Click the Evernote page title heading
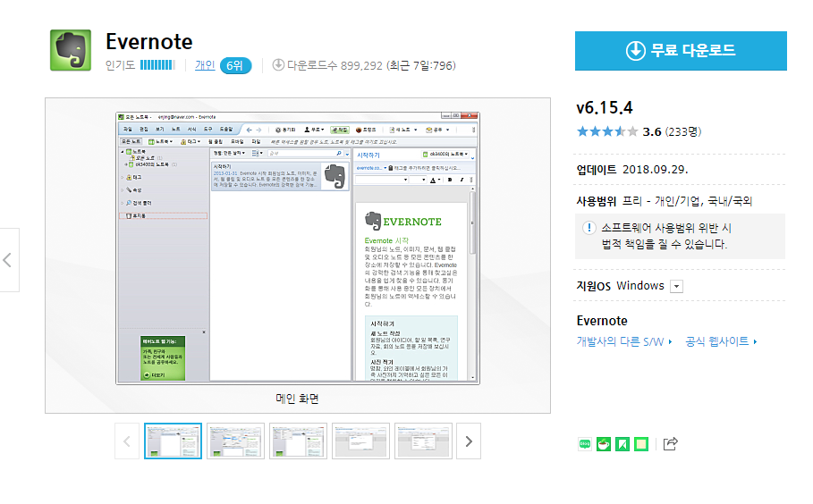This screenshot has height=504, width=813. pyautogui.click(x=149, y=42)
